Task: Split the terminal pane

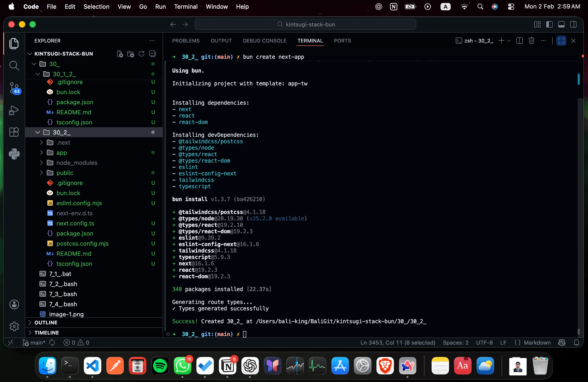Action: pyautogui.click(x=519, y=41)
